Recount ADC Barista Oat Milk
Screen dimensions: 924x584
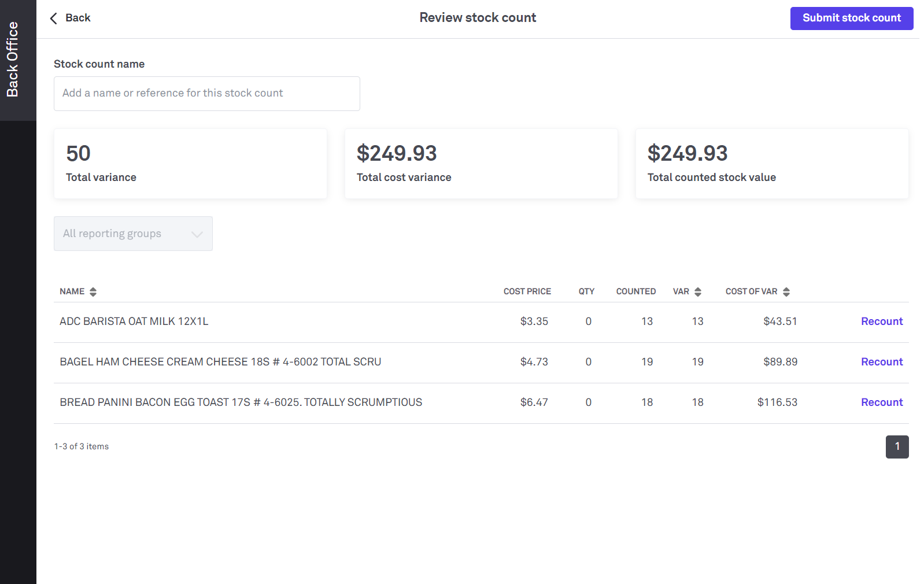[x=881, y=321]
